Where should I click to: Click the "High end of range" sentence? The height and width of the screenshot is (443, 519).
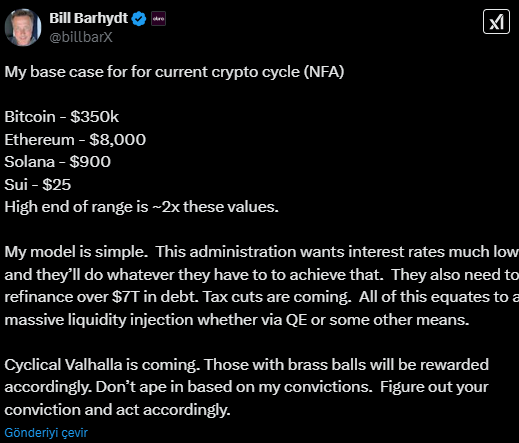point(141,207)
